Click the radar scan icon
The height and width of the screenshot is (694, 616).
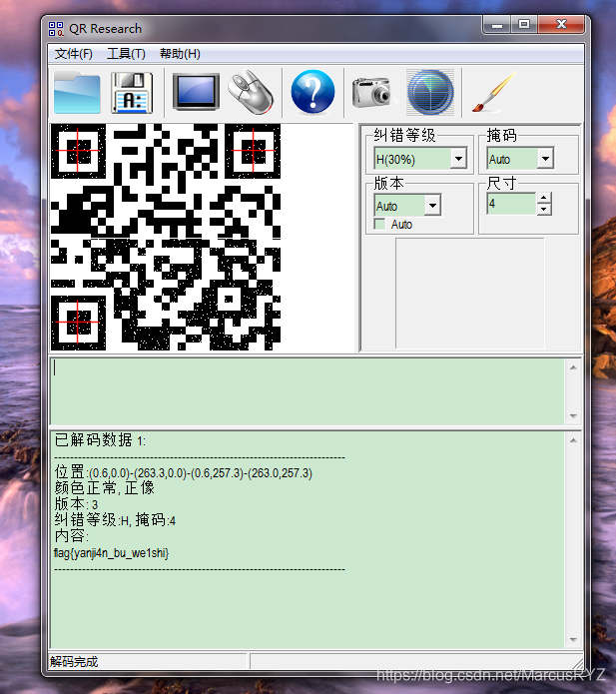(x=430, y=92)
